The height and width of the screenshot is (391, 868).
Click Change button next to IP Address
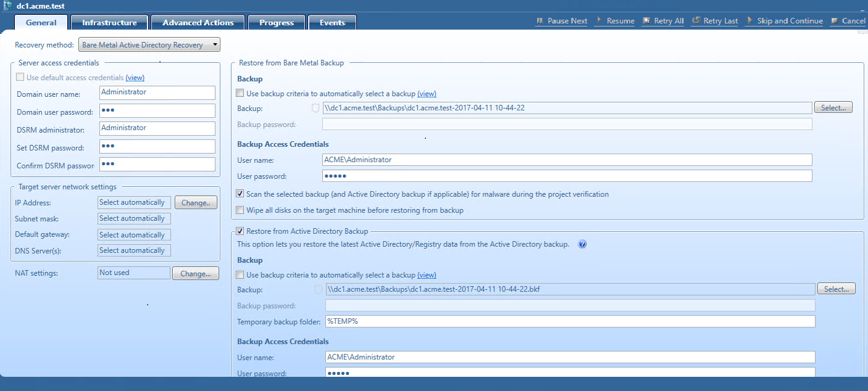196,202
